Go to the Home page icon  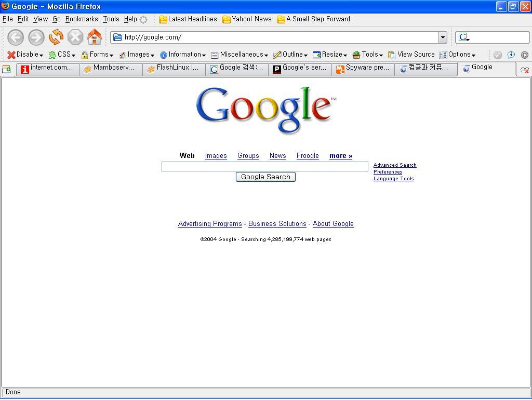(x=95, y=37)
